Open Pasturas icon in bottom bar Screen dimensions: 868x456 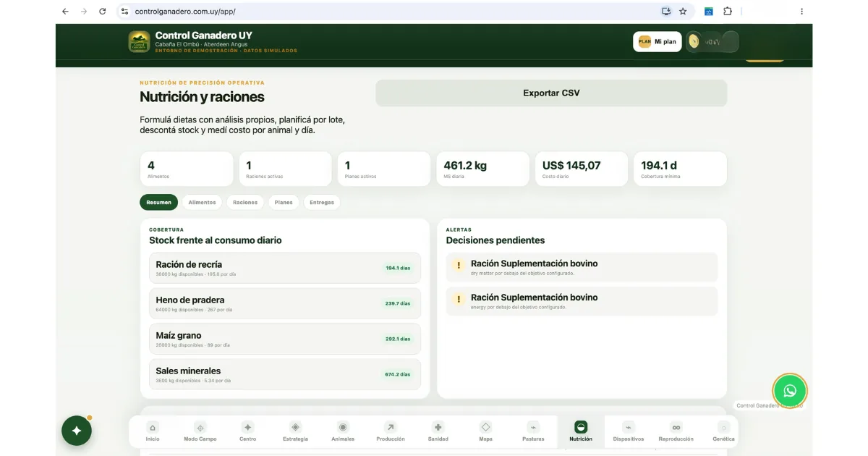533,427
